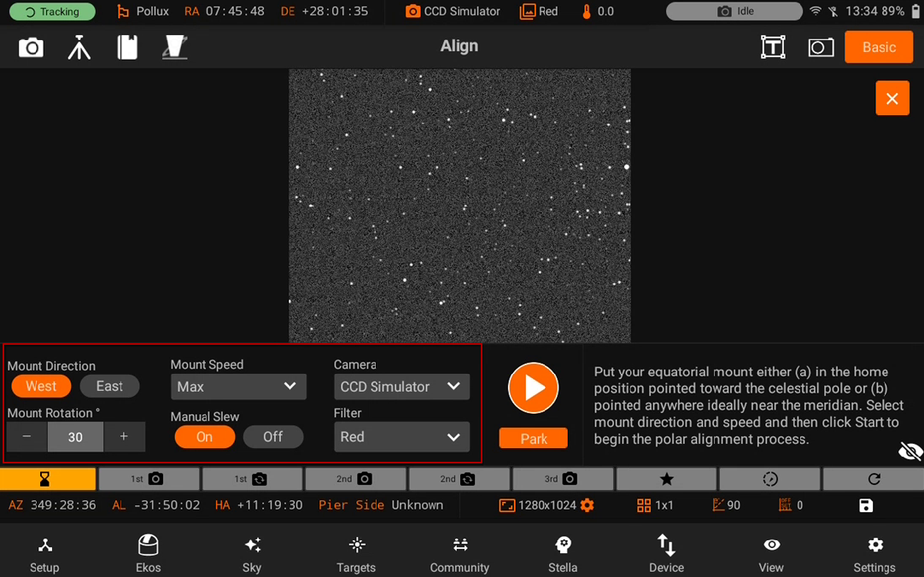Image resolution: width=924 pixels, height=577 pixels.
Task: Open the Ekos tab
Action: (x=148, y=555)
